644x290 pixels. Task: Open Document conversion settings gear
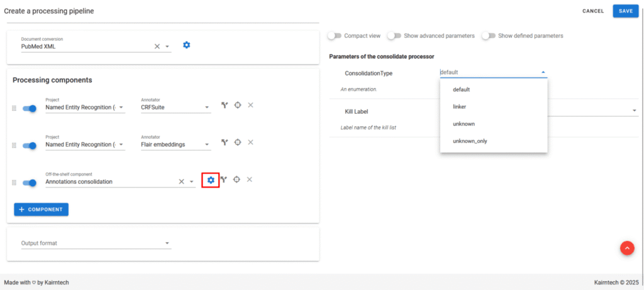click(x=186, y=45)
